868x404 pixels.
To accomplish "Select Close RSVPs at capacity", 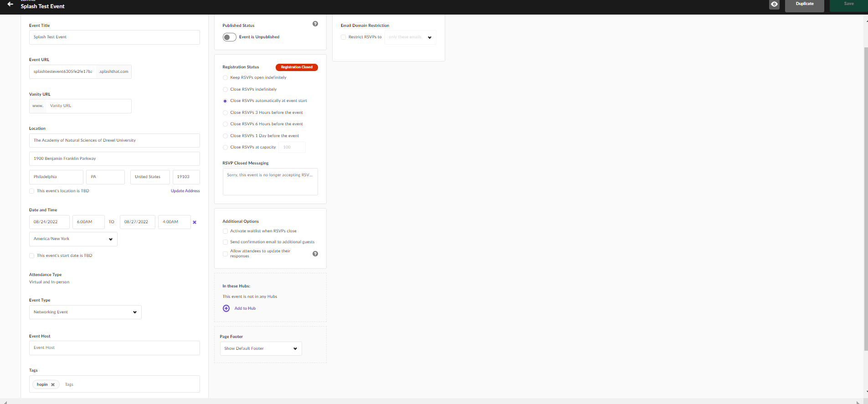I will [225, 147].
